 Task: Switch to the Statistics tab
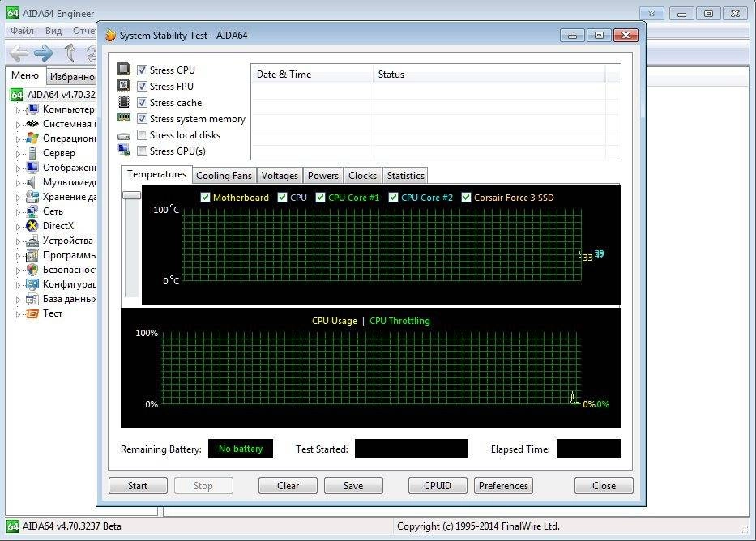click(x=405, y=176)
